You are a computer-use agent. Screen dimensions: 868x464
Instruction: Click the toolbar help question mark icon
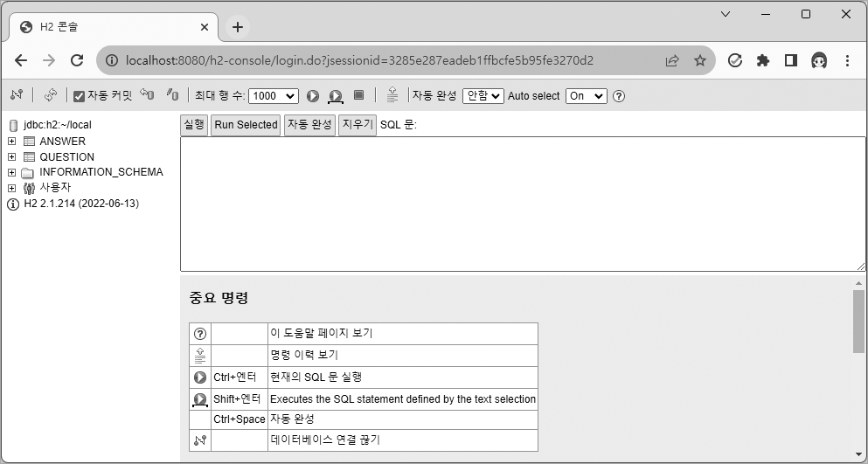[x=619, y=96]
